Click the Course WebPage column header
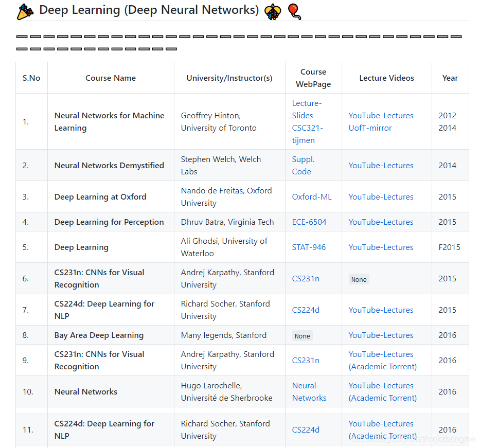480x448 pixels. point(313,78)
